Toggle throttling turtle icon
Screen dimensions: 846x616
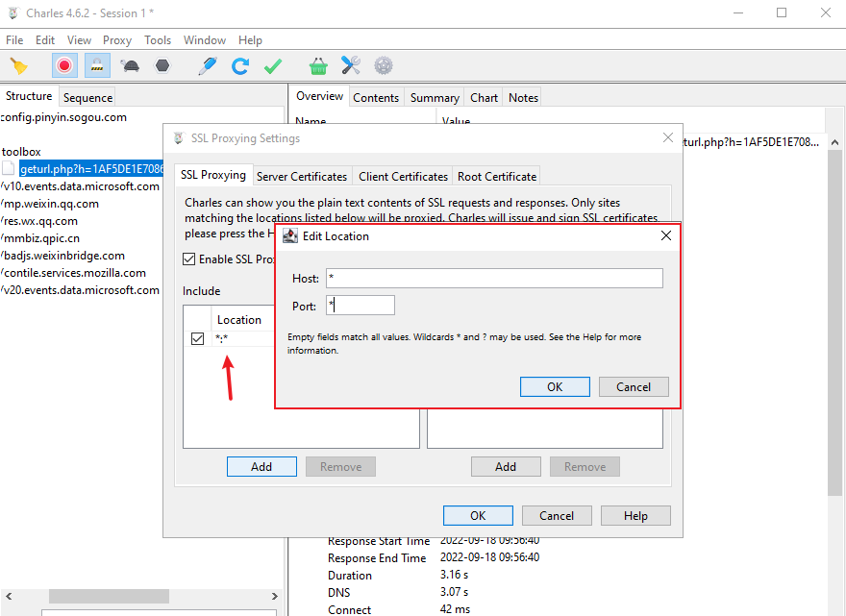130,65
